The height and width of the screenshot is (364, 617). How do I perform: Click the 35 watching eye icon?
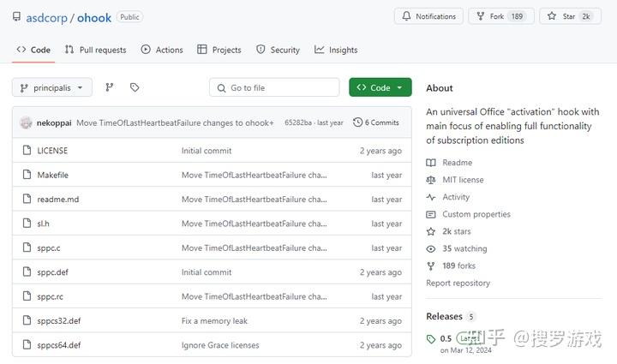pyautogui.click(x=431, y=248)
